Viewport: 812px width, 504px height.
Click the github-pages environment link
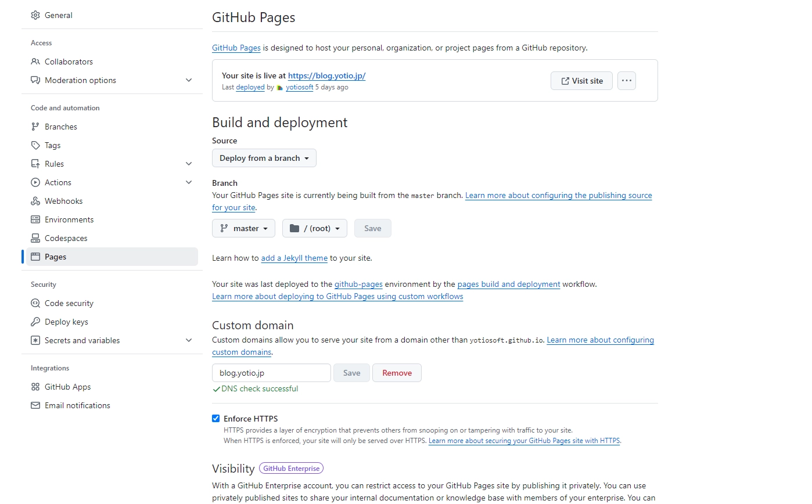(358, 284)
